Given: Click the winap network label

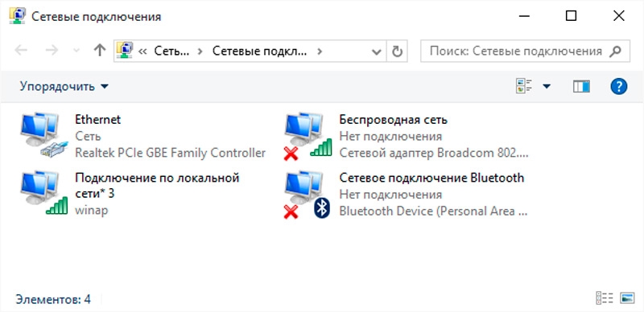Looking at the screenshot, I should [92, 210].
